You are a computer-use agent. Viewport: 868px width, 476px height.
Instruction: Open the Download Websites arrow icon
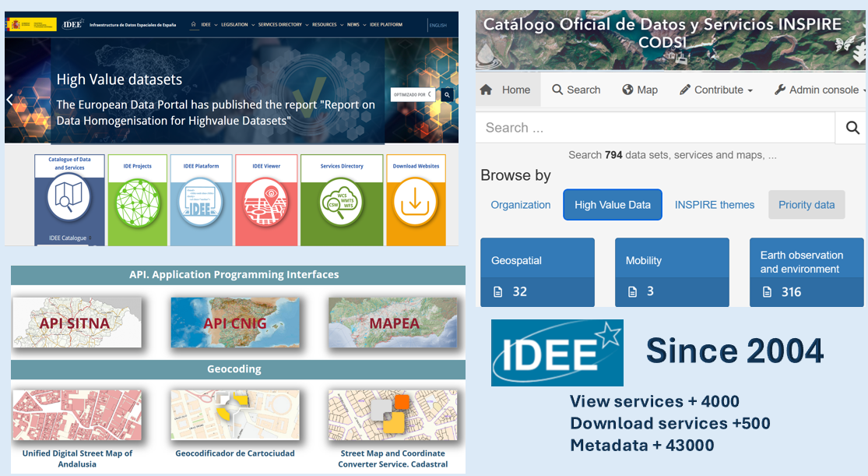416,203
